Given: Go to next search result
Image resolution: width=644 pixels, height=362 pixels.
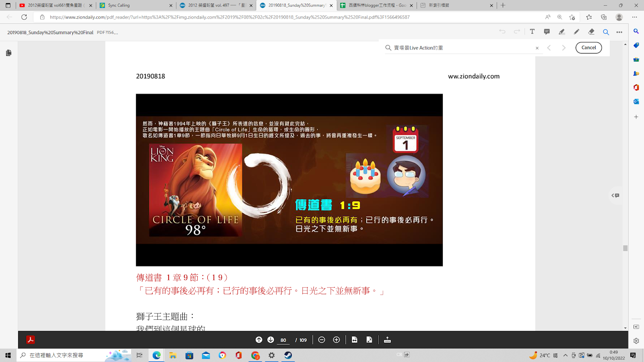Looking at the screenshot, I should pos(564,48).
